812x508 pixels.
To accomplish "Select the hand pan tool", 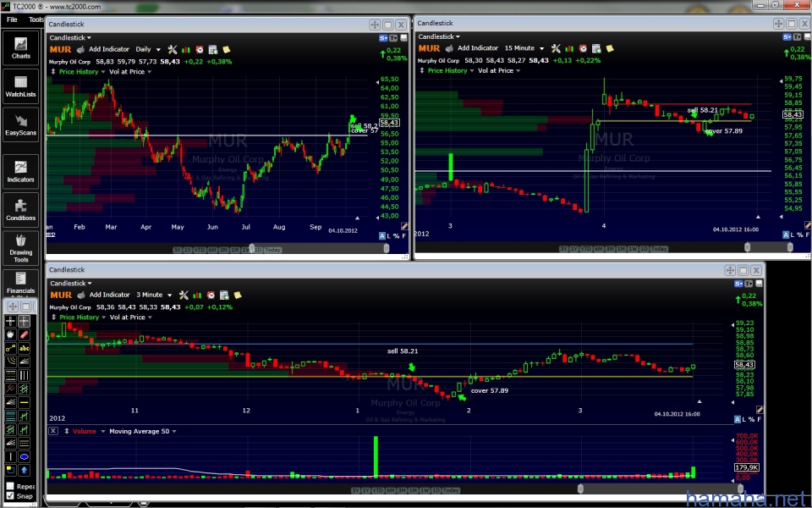I will coord(10,335).
